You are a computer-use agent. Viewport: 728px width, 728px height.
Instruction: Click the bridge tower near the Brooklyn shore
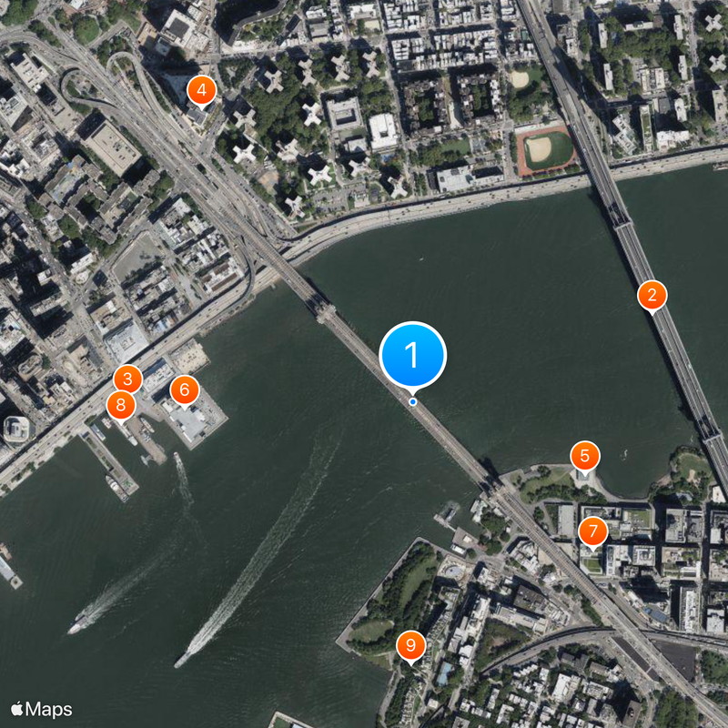(x=490, y=481)
